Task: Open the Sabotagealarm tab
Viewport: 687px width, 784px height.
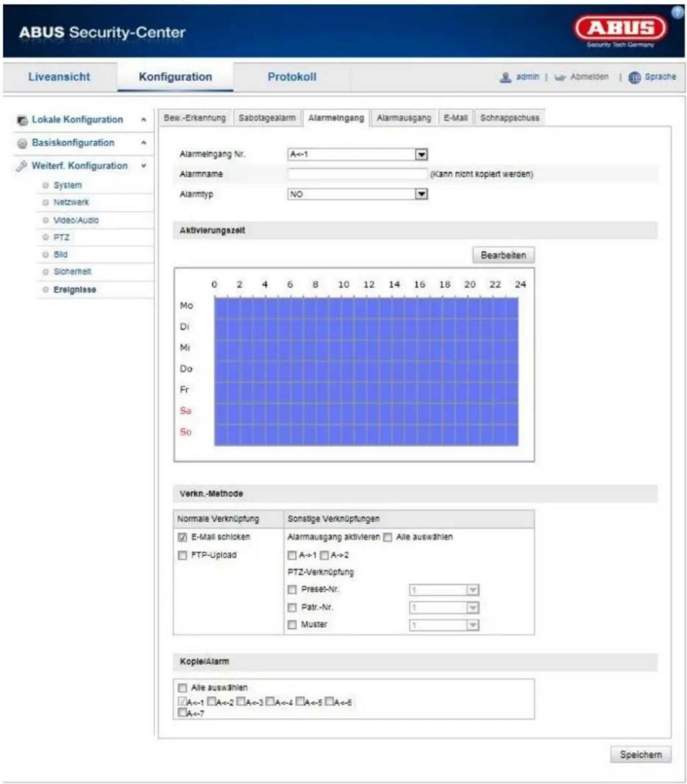Action: click(267, 118)
